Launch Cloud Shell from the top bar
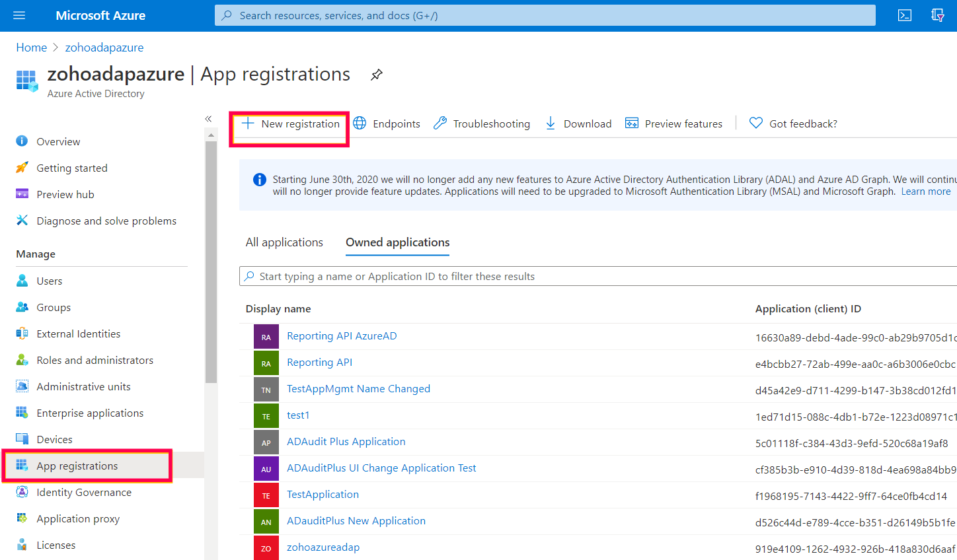Viewport: 957px width, 560px height. tap(905, 15)
